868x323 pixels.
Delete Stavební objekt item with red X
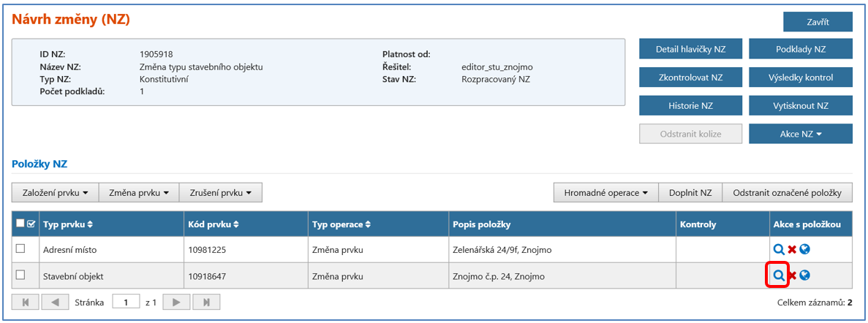pyautogui.click(x=792, y=275)
